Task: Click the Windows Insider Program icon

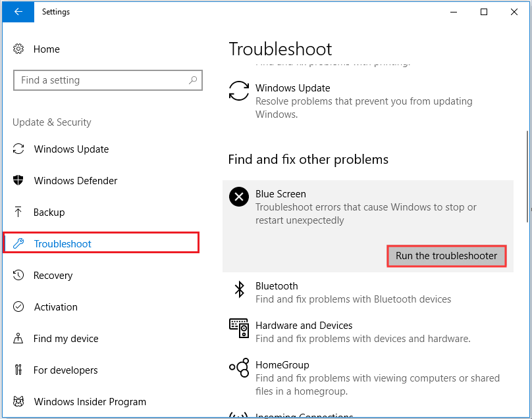Action: tap(18, 402)
